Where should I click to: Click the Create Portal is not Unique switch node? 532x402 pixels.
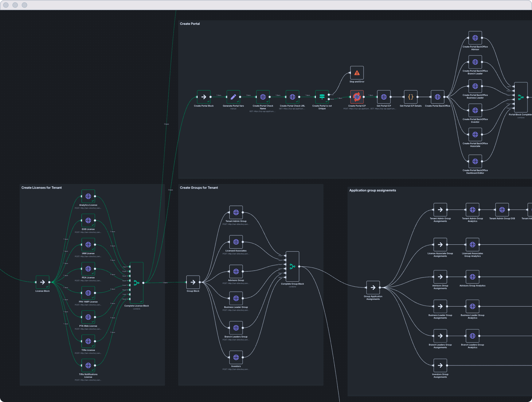click(x=322, y=97)
